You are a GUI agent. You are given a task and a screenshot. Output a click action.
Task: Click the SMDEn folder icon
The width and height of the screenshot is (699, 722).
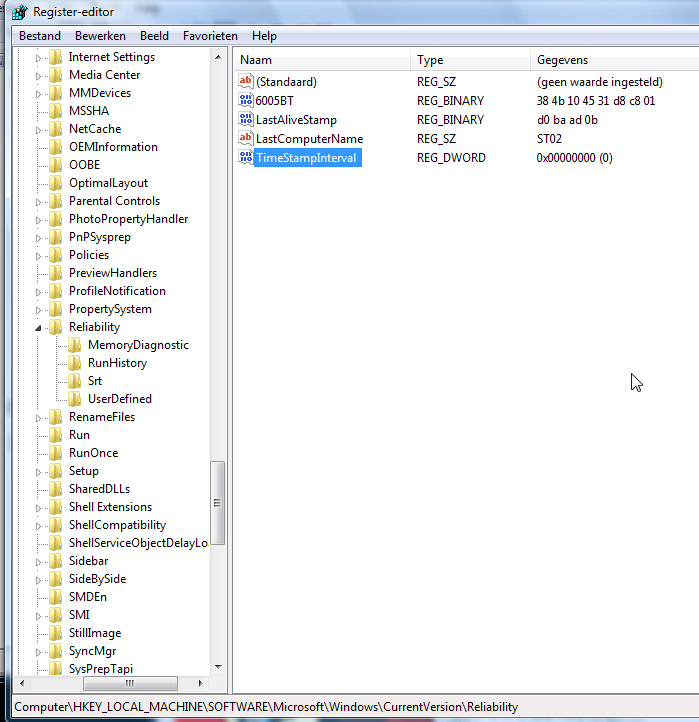coord(56,597)
